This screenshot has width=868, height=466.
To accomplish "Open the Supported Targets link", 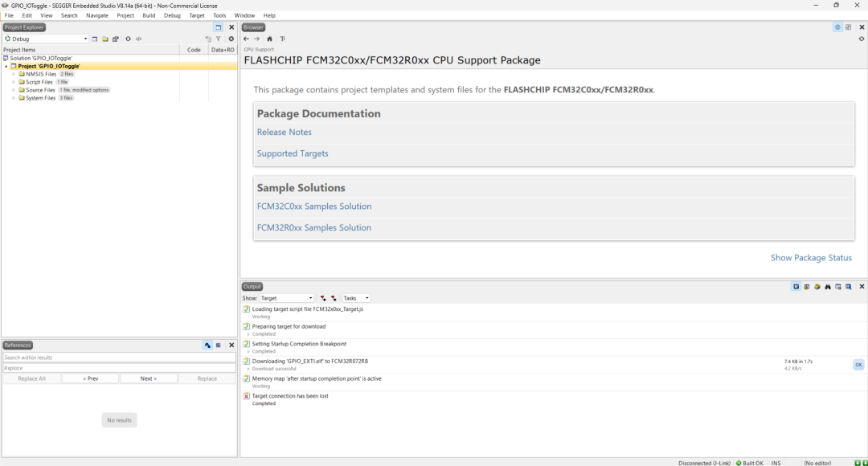I will click(x=293, y=153).
